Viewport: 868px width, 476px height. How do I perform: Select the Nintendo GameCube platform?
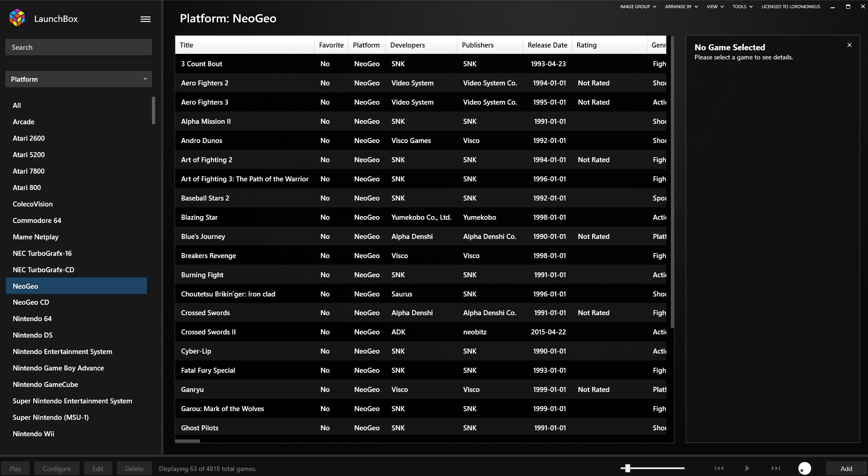(x=76, y=384)
